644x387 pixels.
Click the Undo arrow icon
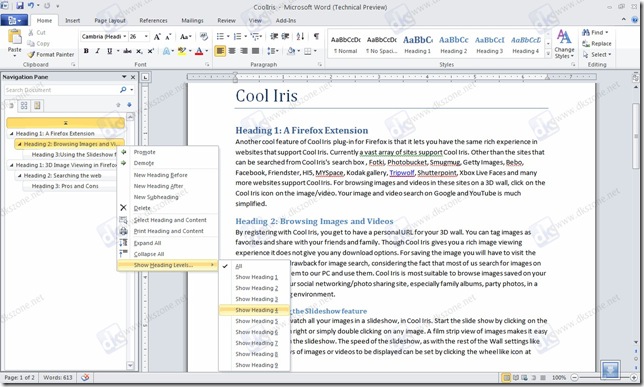tap(31, 6)
